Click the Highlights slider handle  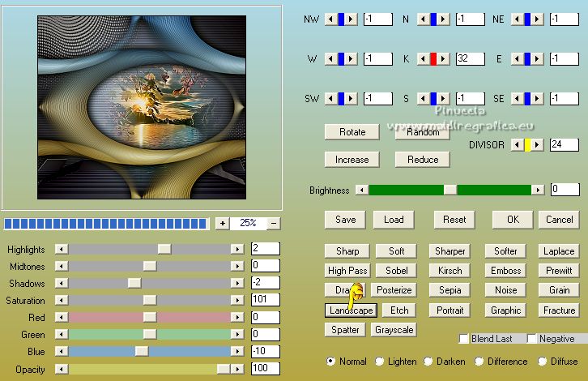[164, 249]
